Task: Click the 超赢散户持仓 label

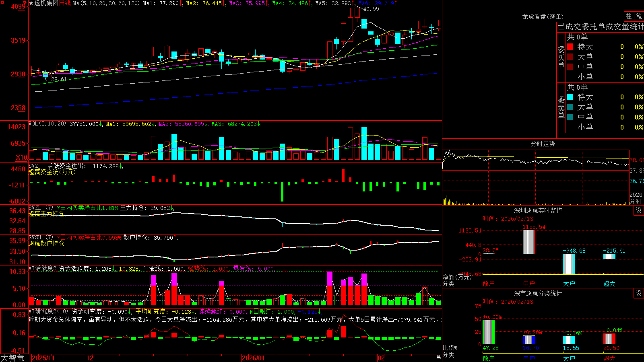Action: coord(46,243)
